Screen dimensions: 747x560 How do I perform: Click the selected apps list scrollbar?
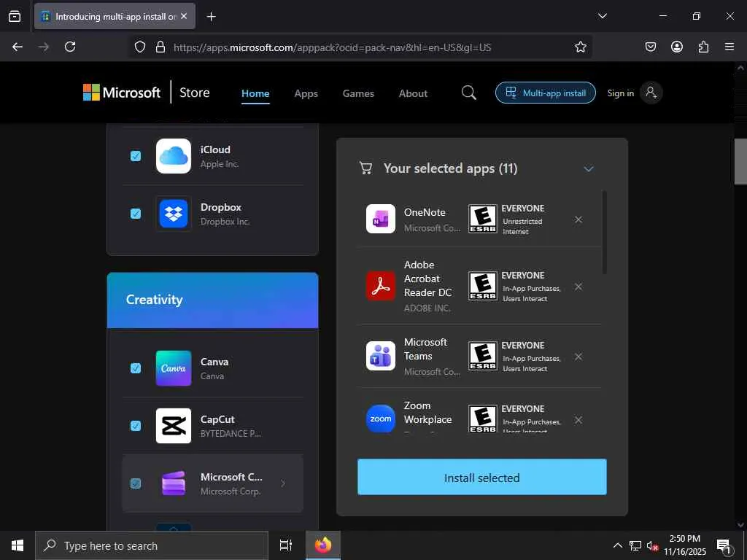(x=605, y=233)
